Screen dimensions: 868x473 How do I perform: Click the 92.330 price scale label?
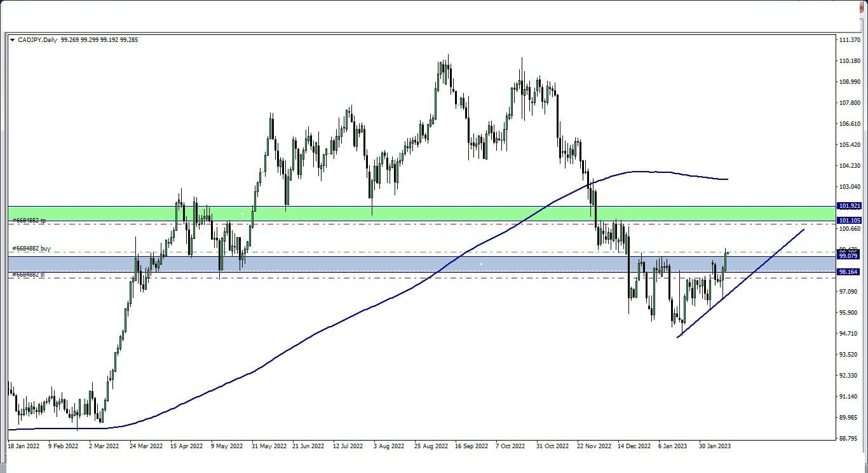[x=850, y=376]
